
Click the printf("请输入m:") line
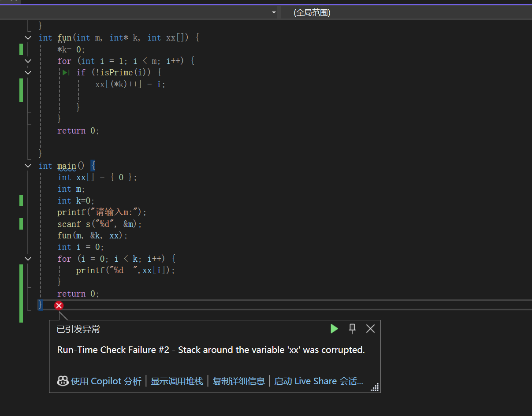(102, 212)
